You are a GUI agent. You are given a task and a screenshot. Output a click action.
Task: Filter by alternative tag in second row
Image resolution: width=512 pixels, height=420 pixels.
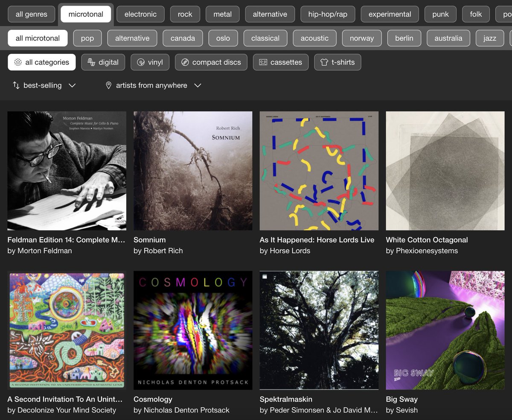[132, 38]
